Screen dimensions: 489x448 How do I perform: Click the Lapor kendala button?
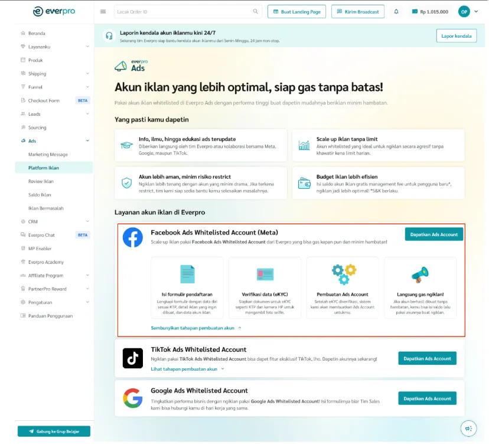click(x=456, y=36)
